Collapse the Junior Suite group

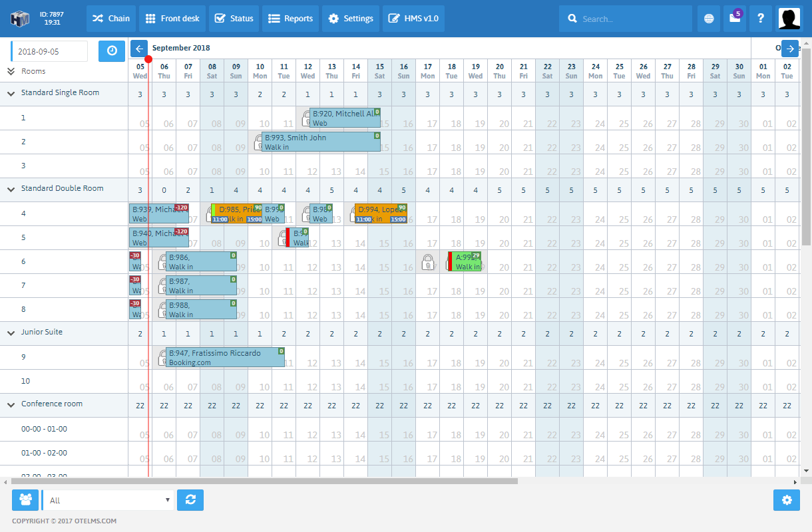click(x=11, y=333)
